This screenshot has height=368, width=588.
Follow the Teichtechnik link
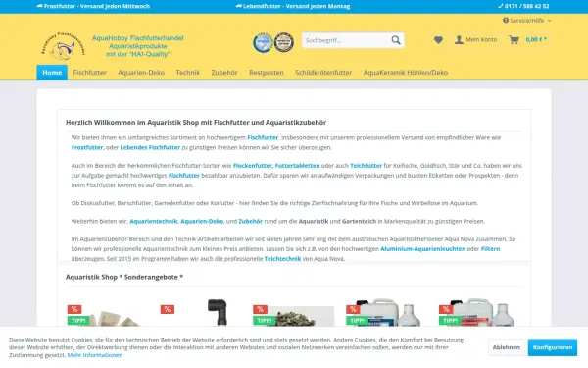[x=282, y=259]
